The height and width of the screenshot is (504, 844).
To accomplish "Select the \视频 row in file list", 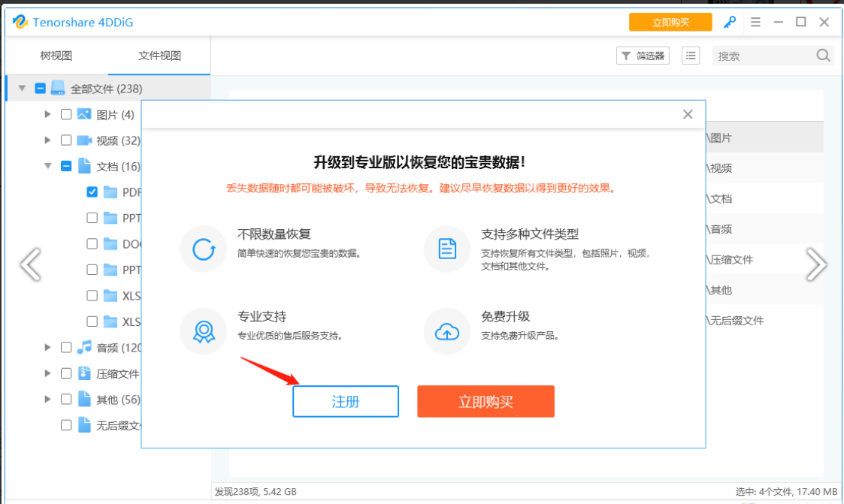I will pos(764,168).
